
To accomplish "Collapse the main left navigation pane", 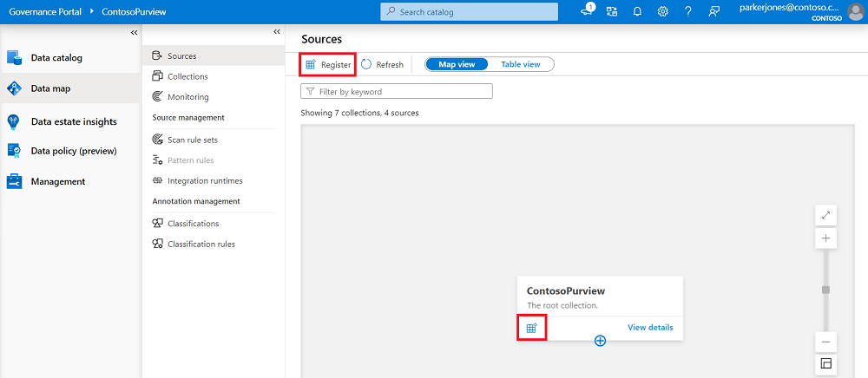I will tap(135, 32).
